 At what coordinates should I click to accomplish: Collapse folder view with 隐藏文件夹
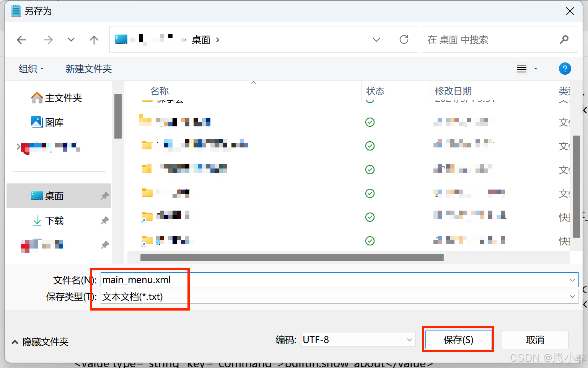click(x=40, y=342)
